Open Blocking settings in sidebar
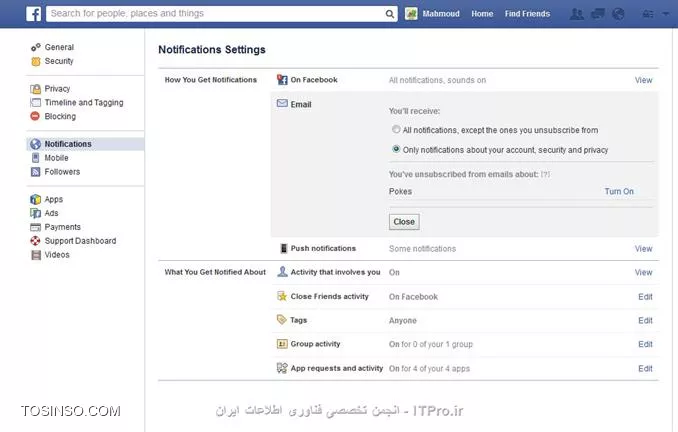The height and width of the screenshot is (432, 678). point(60,116)
